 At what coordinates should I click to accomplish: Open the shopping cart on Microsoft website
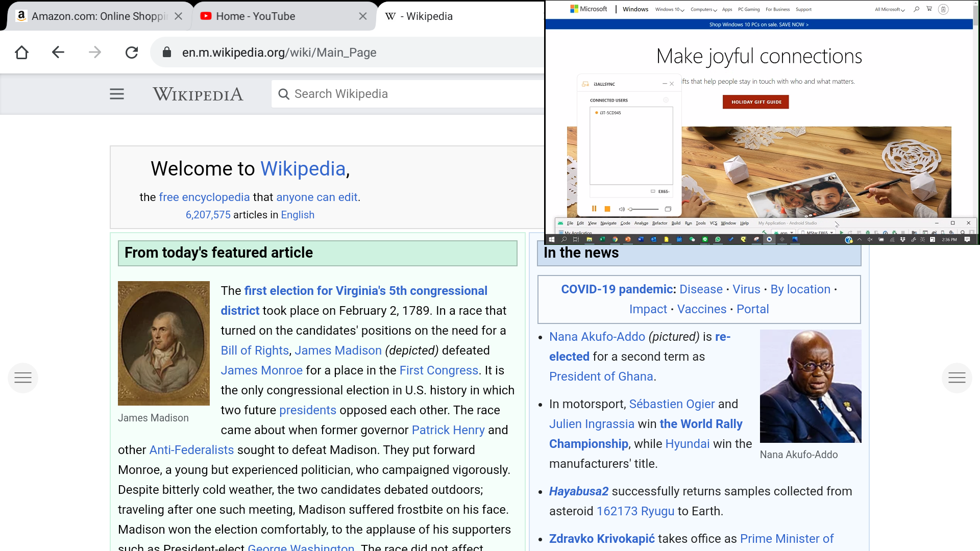click(x=929, y=9)
